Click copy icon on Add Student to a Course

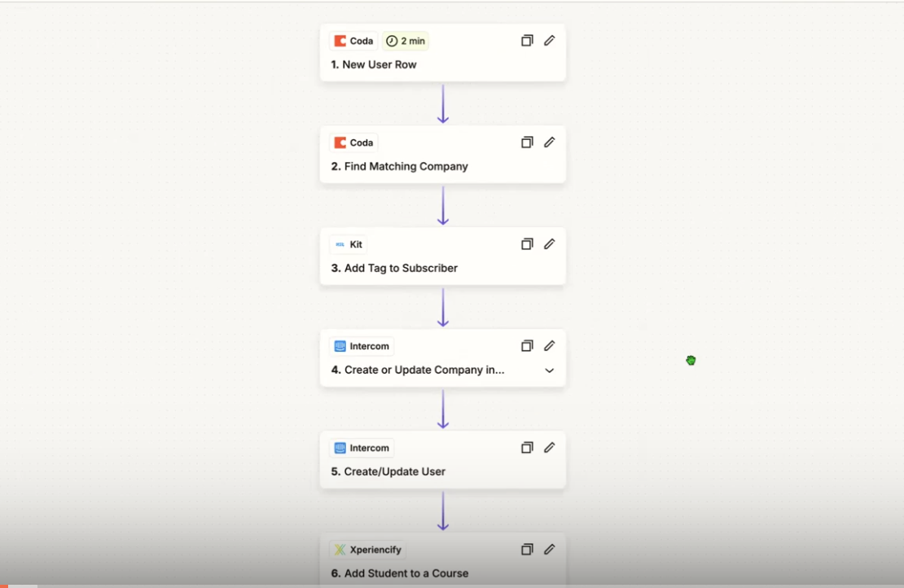pyautogui.click(x=527, y=550)
